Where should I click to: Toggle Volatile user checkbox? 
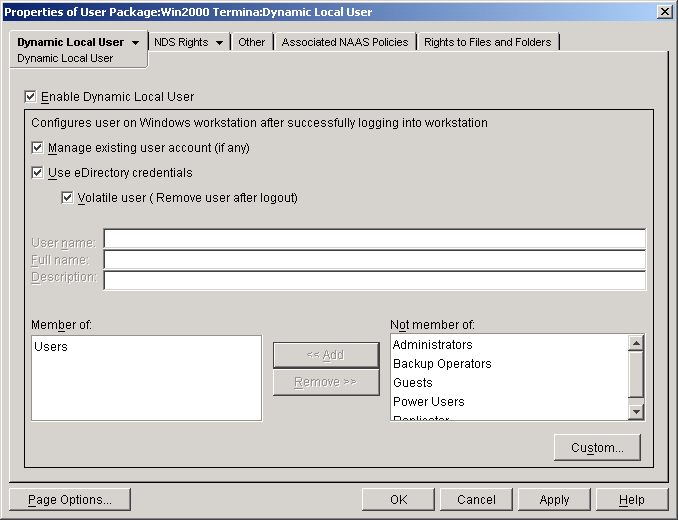(67, 198)
